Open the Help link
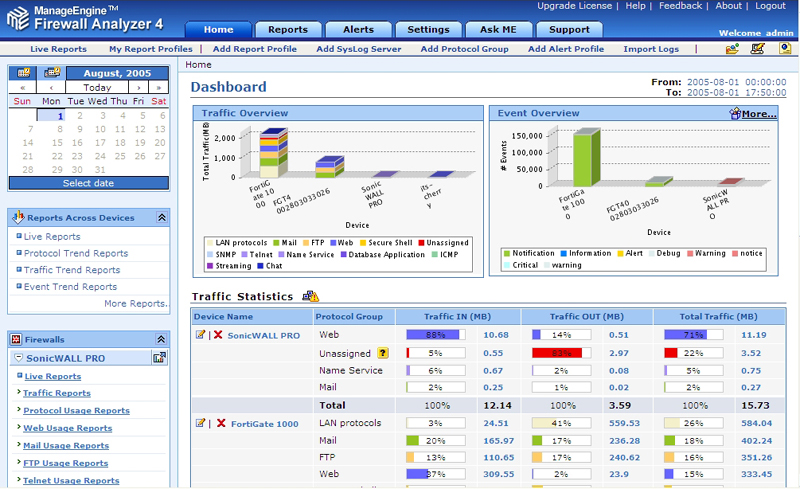The image size is (800, 489). (x=635, y=6)
